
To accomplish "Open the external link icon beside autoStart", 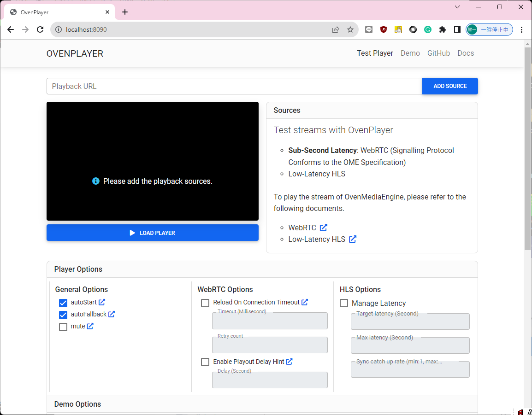I will [x=102, y=303].
